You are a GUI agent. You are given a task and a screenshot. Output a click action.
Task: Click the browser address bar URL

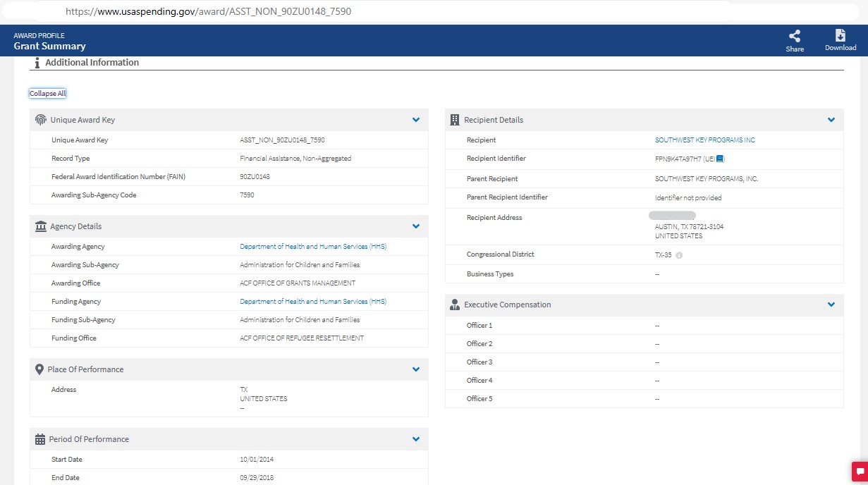coord(208,12)
